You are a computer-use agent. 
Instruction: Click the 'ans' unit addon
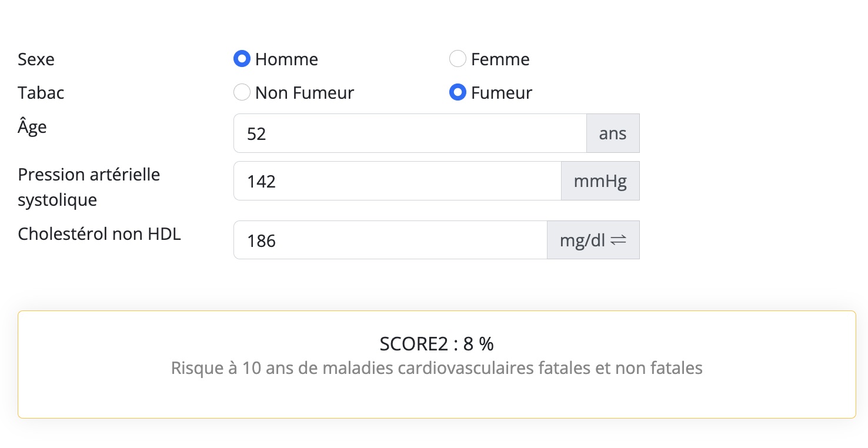click(613, 133)
